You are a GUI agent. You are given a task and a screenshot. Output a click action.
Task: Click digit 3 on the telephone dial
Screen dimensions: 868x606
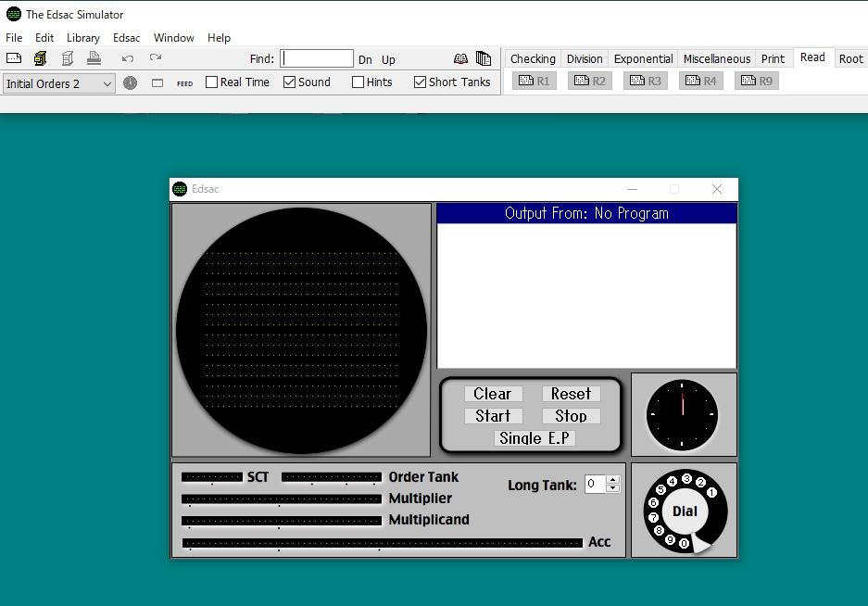point(686,479)
